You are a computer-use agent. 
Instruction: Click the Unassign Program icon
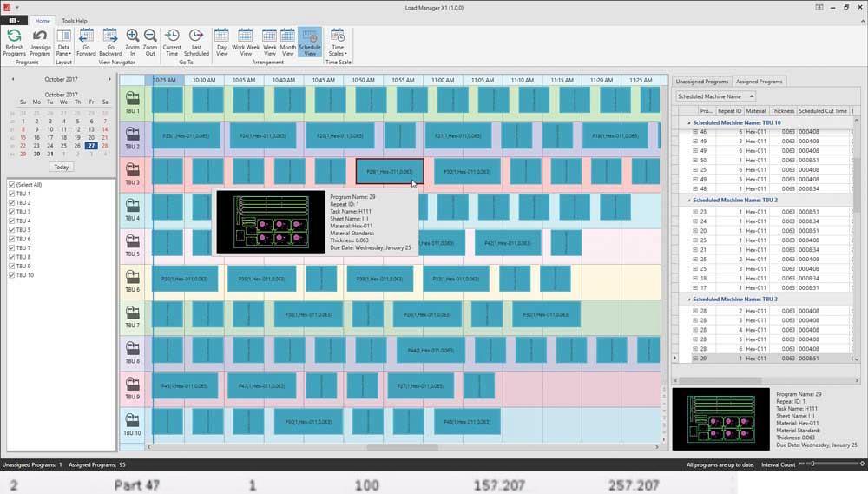click(x=40, y=36)
